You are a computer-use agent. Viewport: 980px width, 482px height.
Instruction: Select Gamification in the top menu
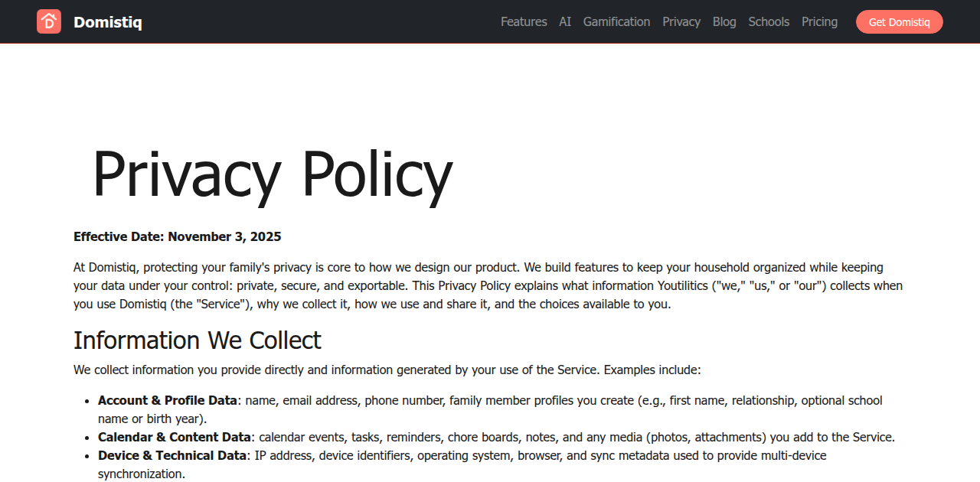coord(616,21)
